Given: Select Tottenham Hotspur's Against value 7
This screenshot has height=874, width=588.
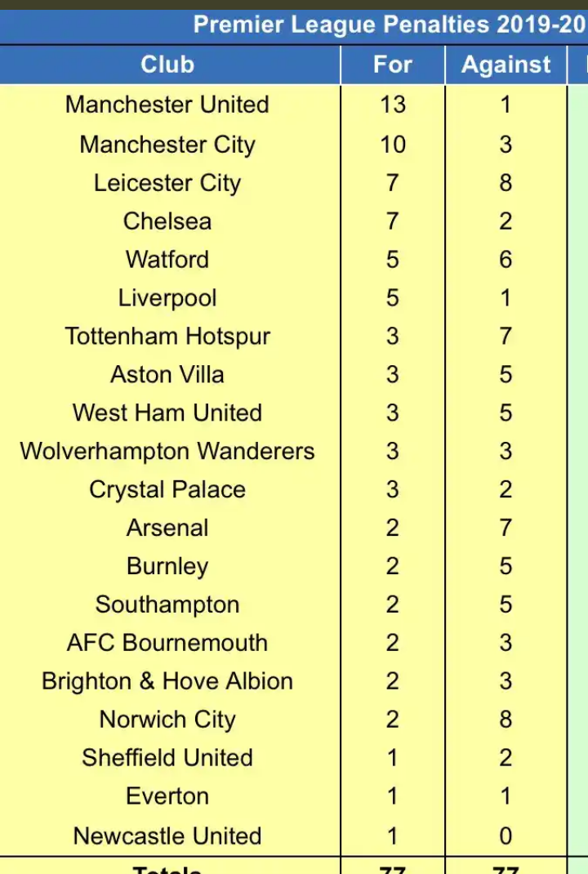Looking at the screenshot, I should [506, 336].
